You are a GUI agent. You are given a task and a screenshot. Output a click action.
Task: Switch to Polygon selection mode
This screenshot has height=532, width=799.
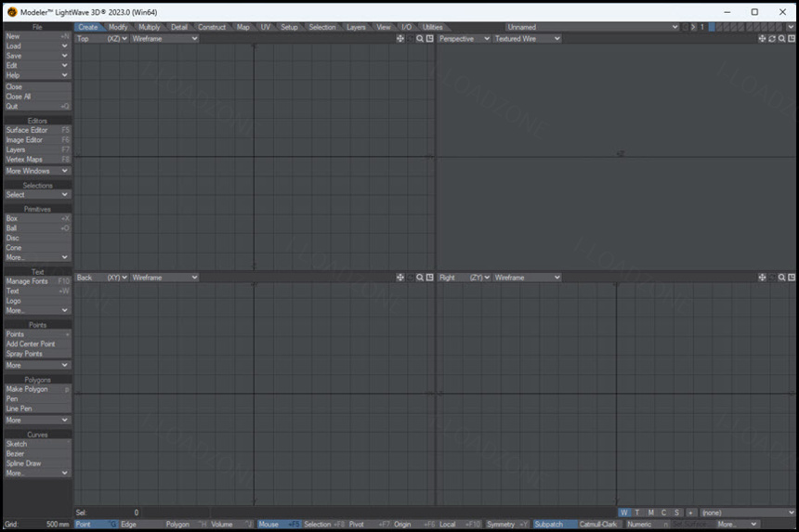[186, 525]
